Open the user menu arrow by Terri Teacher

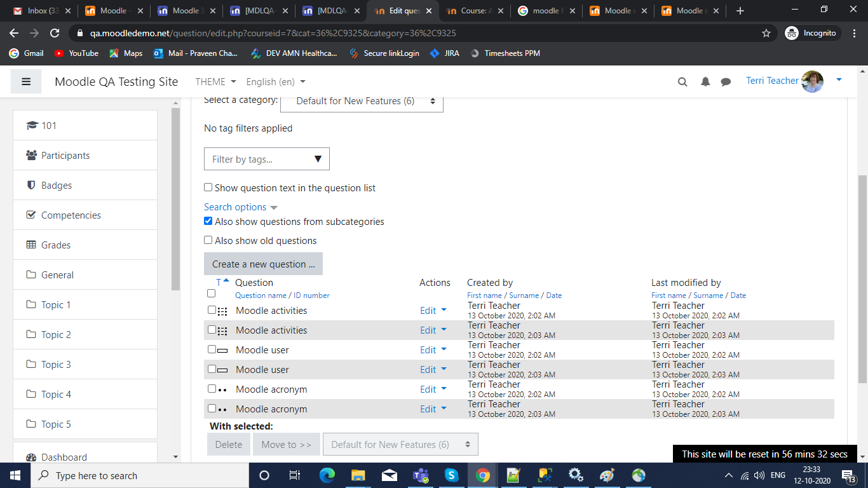[839, 80]
